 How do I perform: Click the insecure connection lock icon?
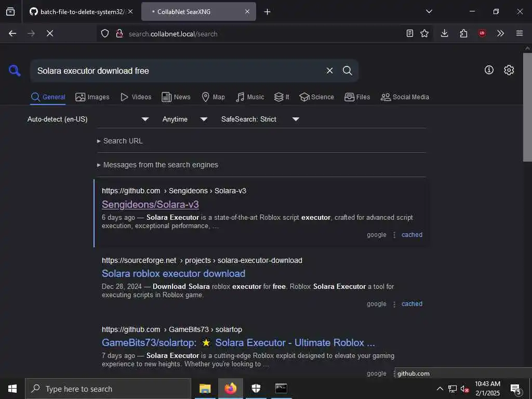pyautogui.click(x=119, y=33)
